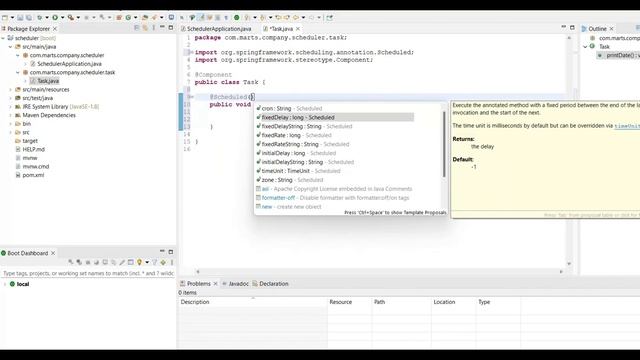The width and height of the screenshot is (640, 360).
Task: Open dropdown next to Boot Dashboard lightbulb
Action: 147,262
